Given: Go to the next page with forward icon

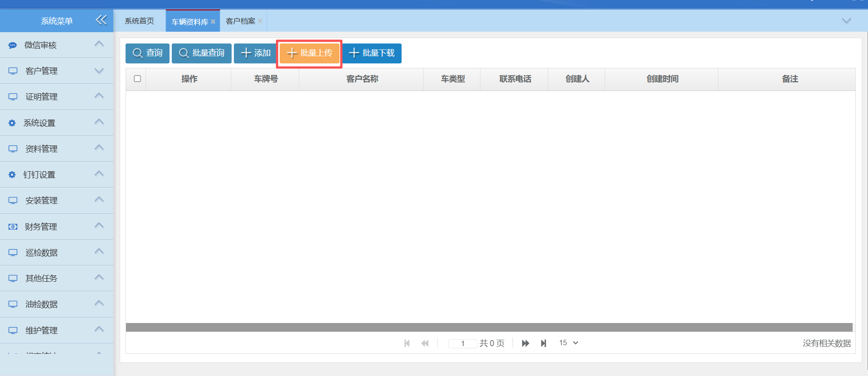Looking at the screenshot, I should 525,343.
